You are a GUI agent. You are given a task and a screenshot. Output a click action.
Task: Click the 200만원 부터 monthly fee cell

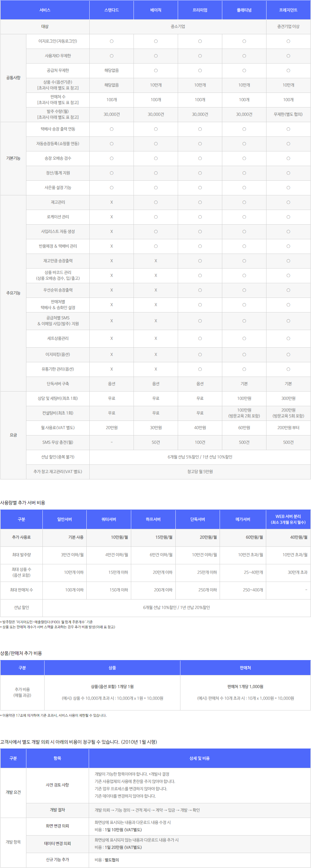point(288,428)
